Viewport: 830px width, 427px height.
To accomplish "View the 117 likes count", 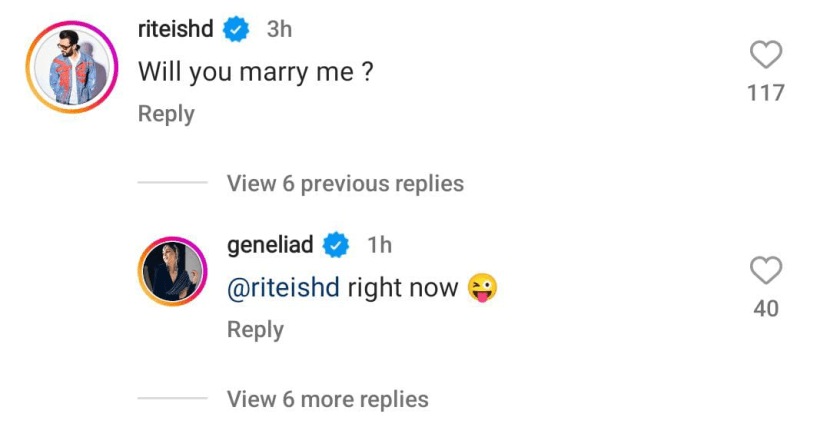I will tap(765, 93).
